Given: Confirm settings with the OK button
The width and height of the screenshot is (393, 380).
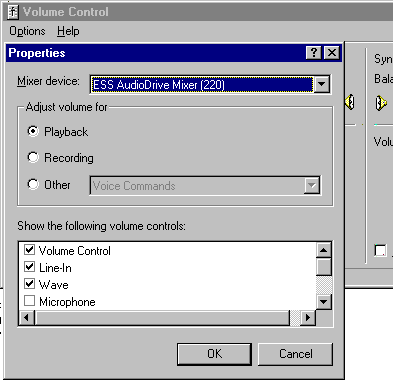Looking at the screenshot, I should coord(214,354).
